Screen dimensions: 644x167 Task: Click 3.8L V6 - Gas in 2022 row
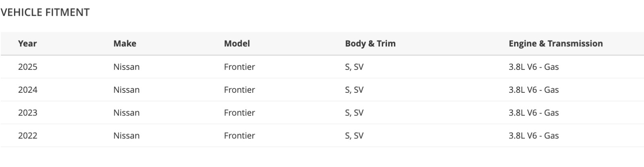[533, 136]
